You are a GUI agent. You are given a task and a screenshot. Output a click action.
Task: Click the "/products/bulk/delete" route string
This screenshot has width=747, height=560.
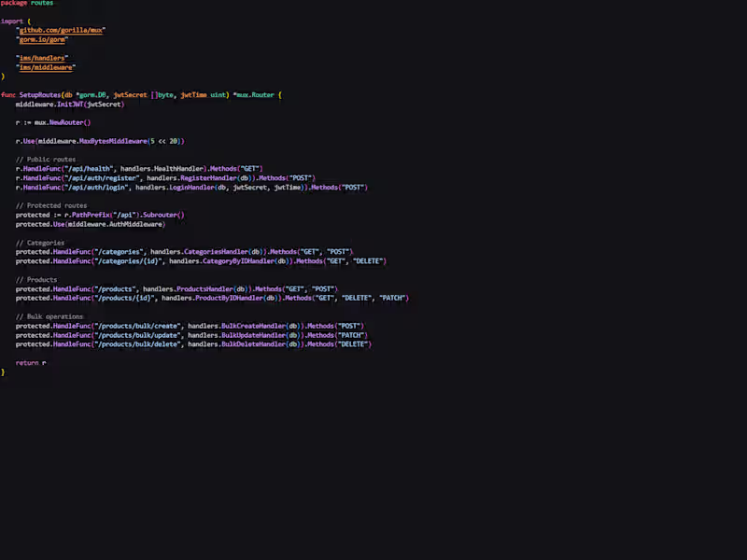(137, 344)
